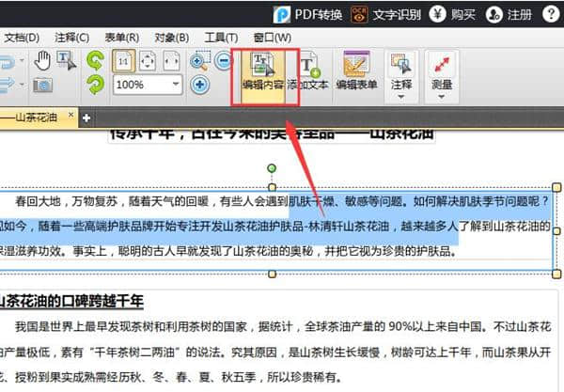Screen dimensions: 564x392
Task: Open the 工具(T) menu
Action: click(221, 38)
